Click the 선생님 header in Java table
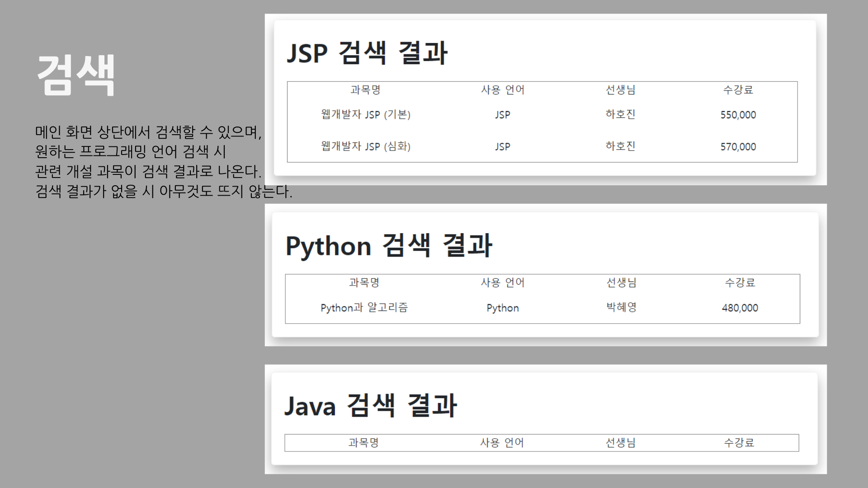This screenshot has height=488, width=868. click(621, 443)
